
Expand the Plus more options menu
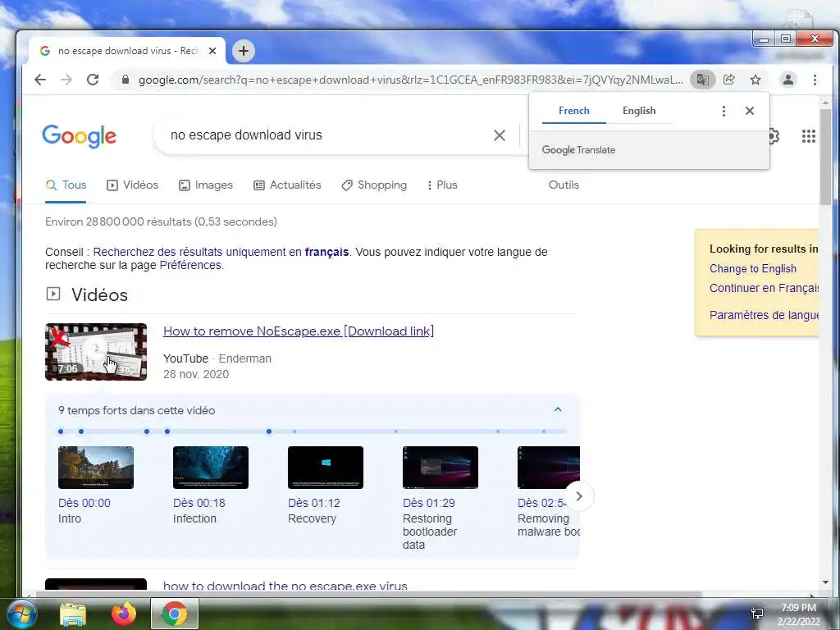tap(442, 185)
